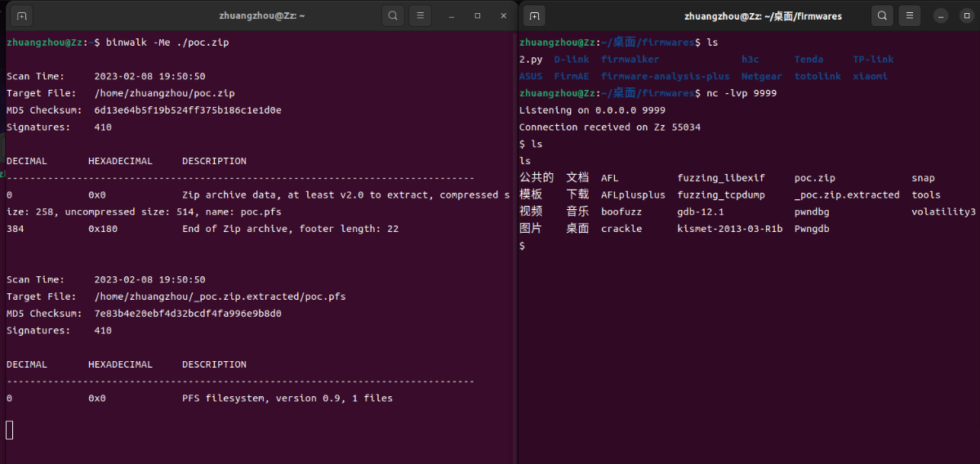Open the hamburger menu of the firmwares terminal
Screen dimensions: 980x464
pyautogui.click(x=908, y=16)
